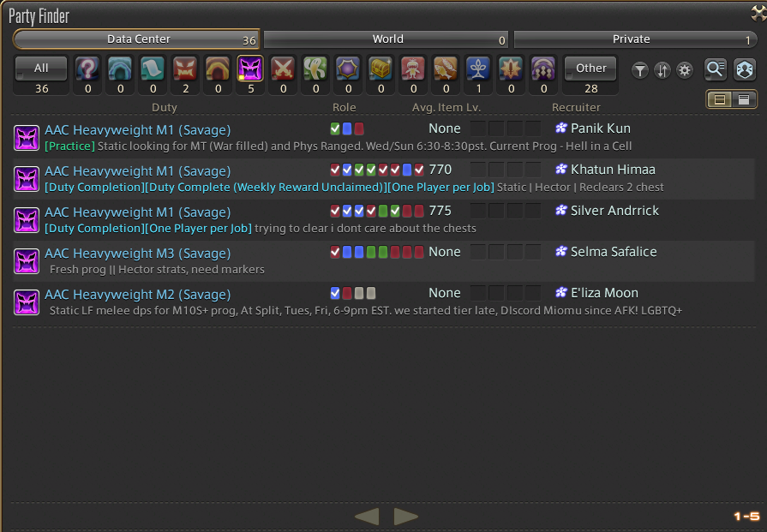Open the sort order arrows icon
The height and width of the screenshot is (532, 767).
coord(662,71)
